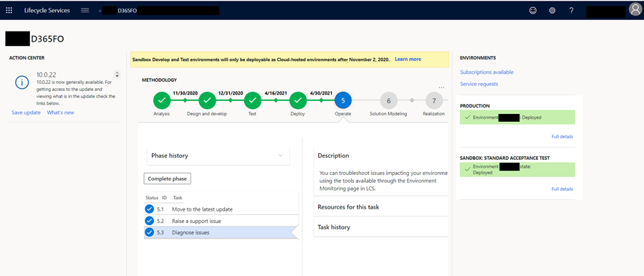The image size is (644, 276).
Task: Click the 4/30/2021 milestone date
Action: pyautogui.click(x=321, y=92)
